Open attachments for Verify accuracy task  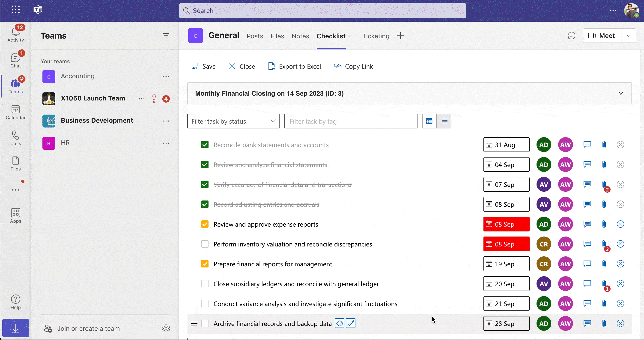[604, 185]
